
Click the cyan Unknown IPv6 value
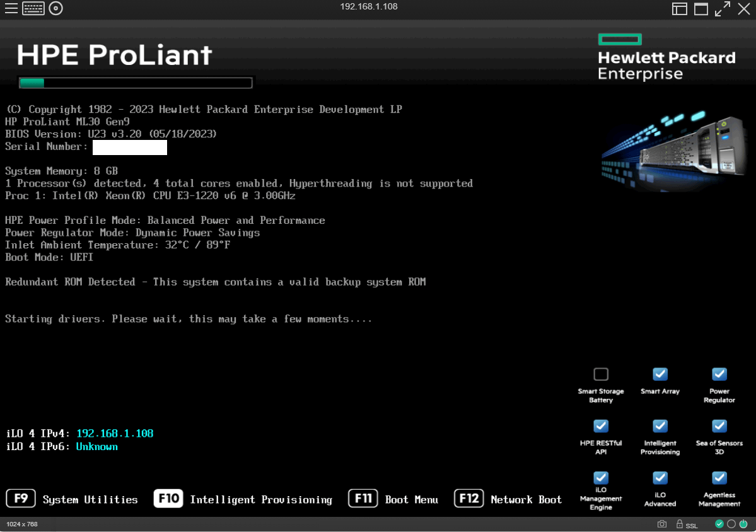96,446
